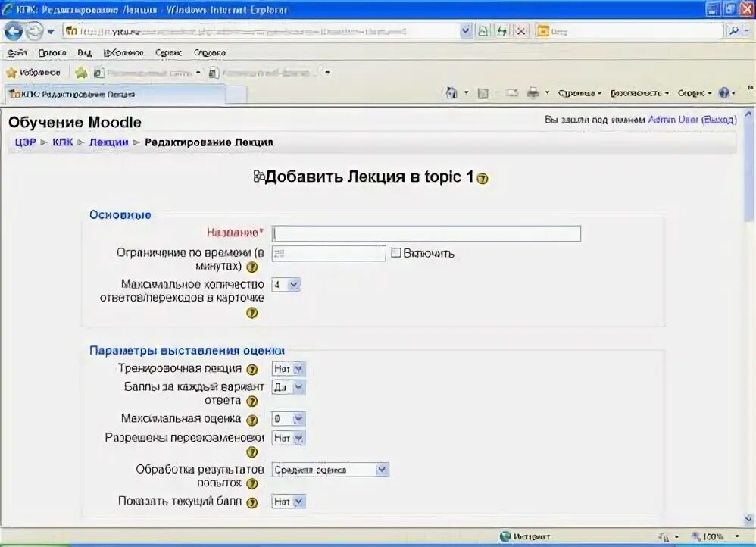Click the Help question icon in command bar
The width and height of the screenshot is (756, 547).
pos(724,93)
